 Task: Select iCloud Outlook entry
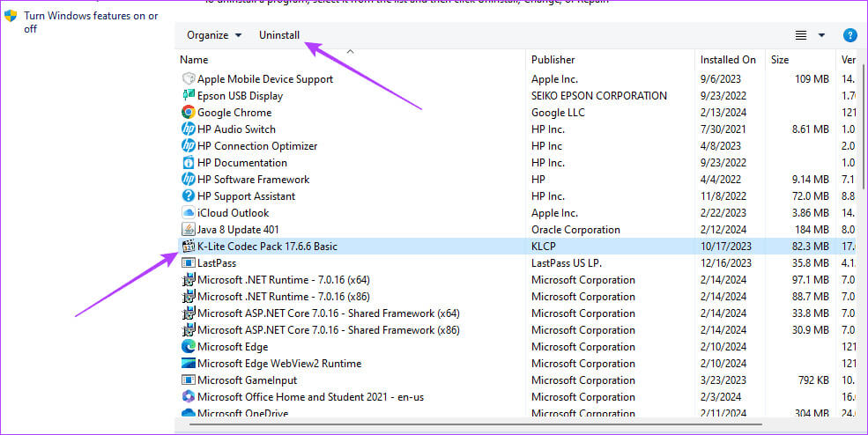coord(233,212)
